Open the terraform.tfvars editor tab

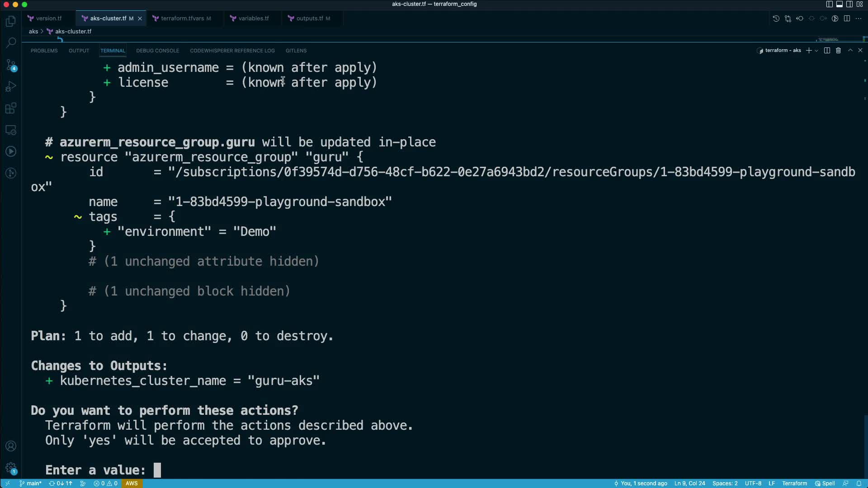182,19
